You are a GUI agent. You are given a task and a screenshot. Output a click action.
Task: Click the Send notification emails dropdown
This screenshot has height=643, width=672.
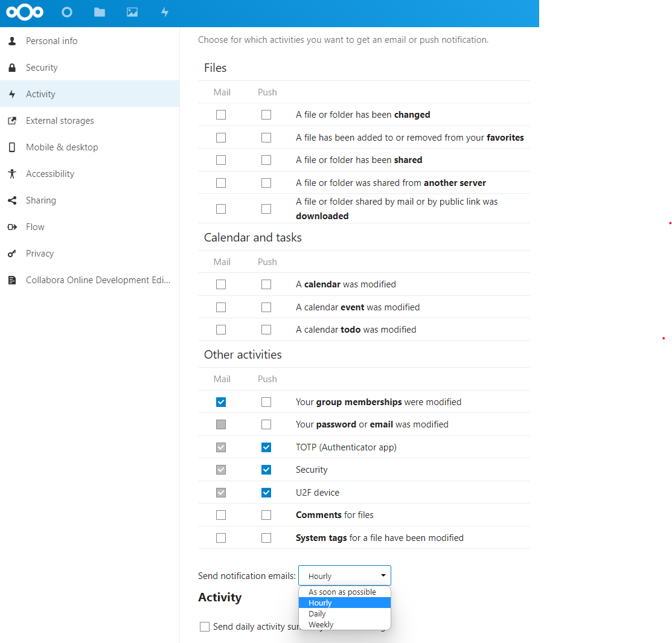coord(345,576)
